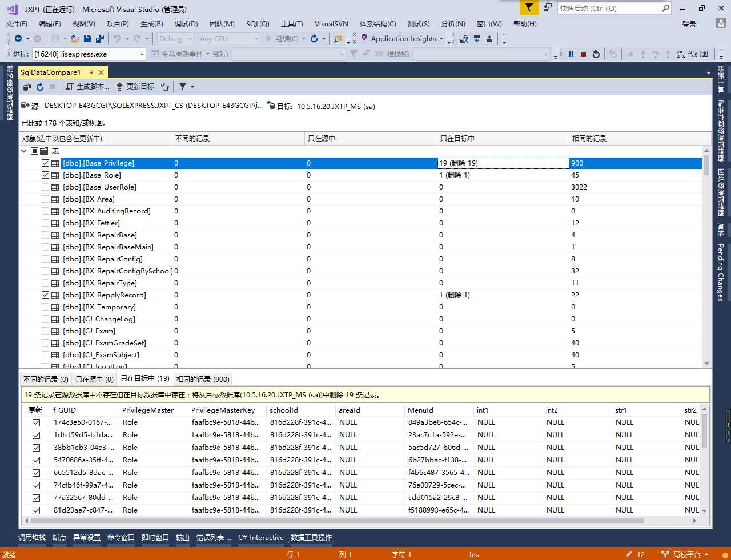This screenshot has height=560, width=731.
Task: Click the Update Target up-arrow button
Action: tap(135, 87)
